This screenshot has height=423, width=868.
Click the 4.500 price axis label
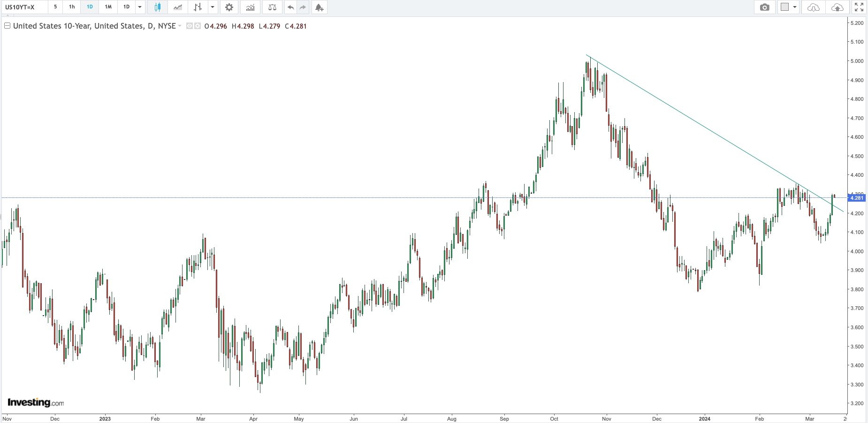(x=857, y=156)
